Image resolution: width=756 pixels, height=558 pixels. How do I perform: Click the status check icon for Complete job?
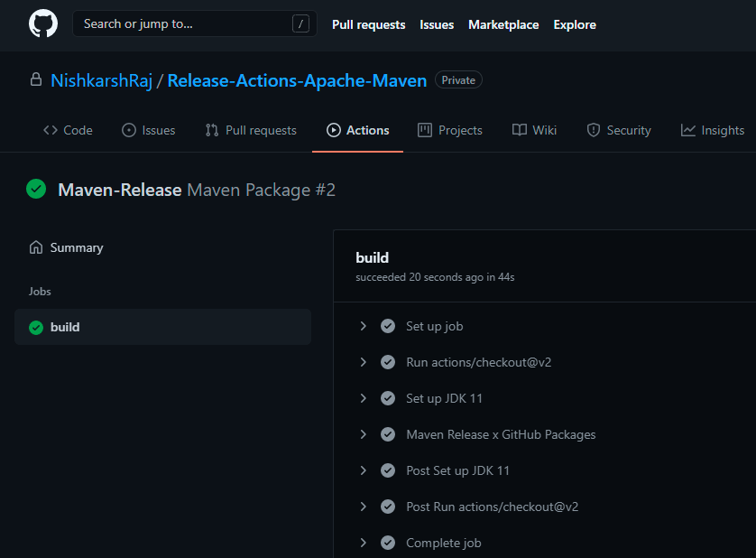[x=388, y=543]
